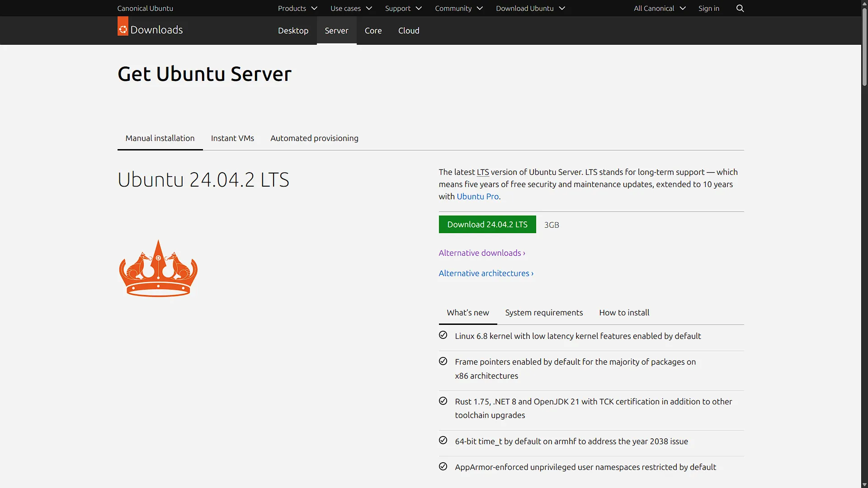Click the search magnifier icon
868x488 pixels.
[x=740, y=8]
